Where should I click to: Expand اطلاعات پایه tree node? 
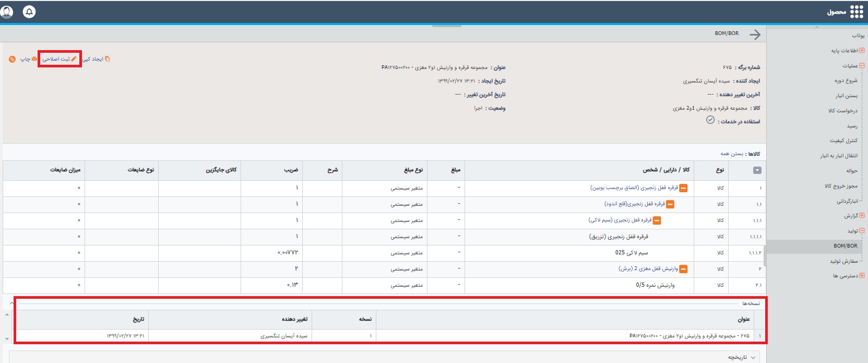tap(862, 51)
